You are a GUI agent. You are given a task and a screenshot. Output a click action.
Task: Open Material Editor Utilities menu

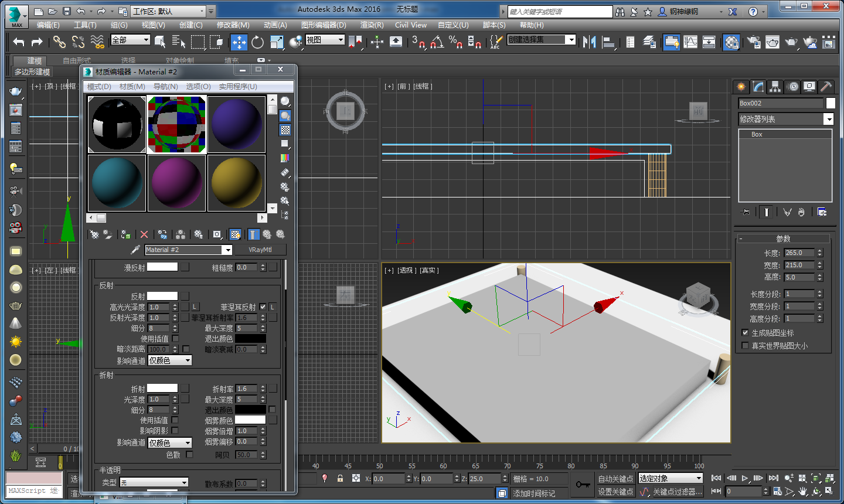[x=238, y=86]
